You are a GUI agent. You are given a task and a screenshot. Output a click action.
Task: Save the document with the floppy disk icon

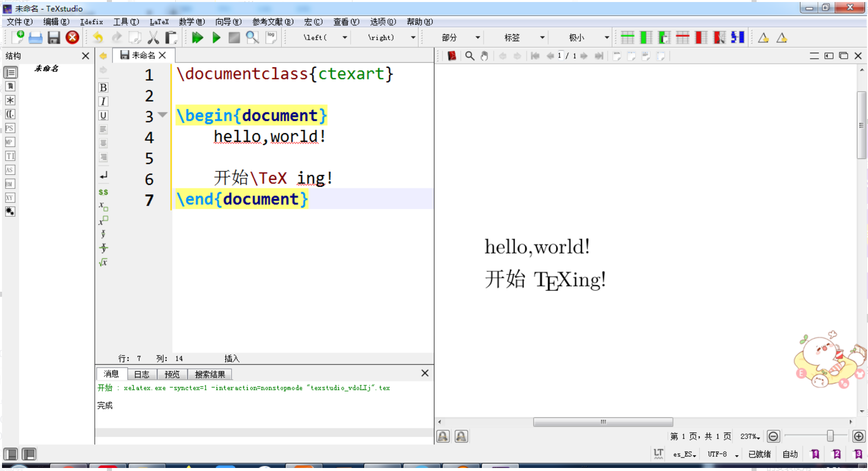pos(54,37)
